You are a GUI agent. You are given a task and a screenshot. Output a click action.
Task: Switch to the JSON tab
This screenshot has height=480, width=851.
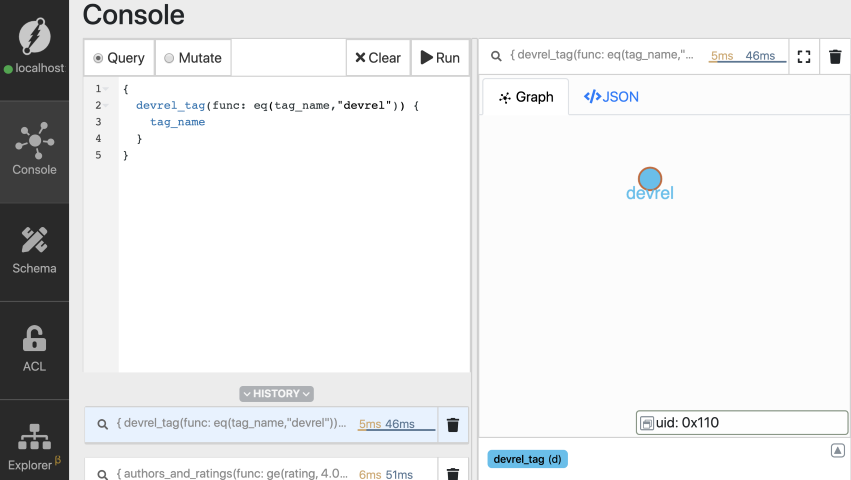pos(611,97)
